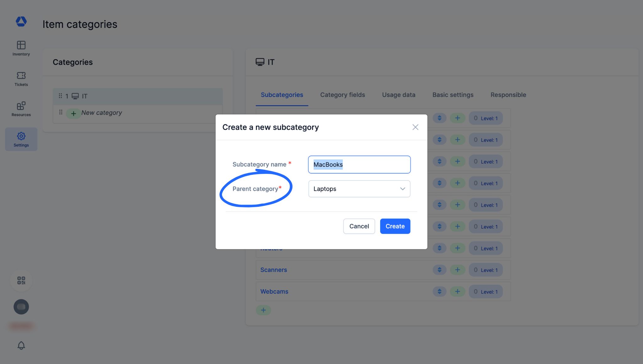Click the Level: 1 badge on Scanners row

486,270
